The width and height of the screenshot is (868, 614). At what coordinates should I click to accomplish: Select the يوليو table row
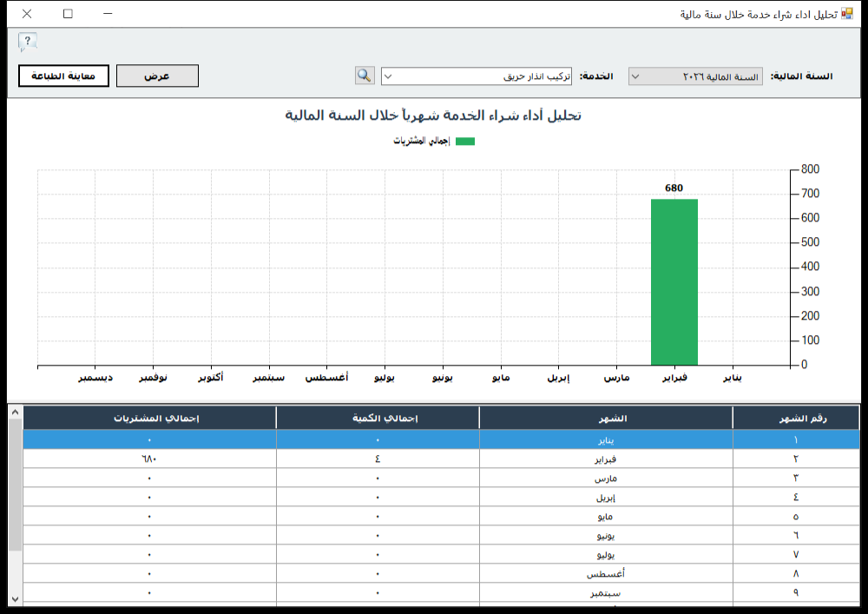click(x=441, y=554)
